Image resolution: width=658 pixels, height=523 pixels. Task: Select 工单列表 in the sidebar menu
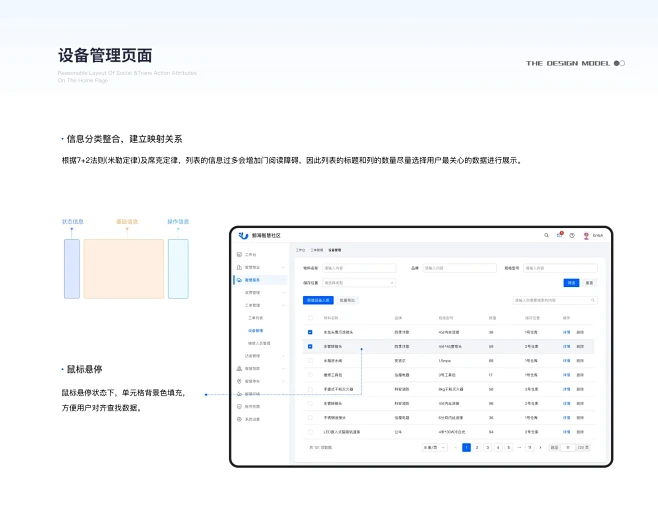pos(255,317)
